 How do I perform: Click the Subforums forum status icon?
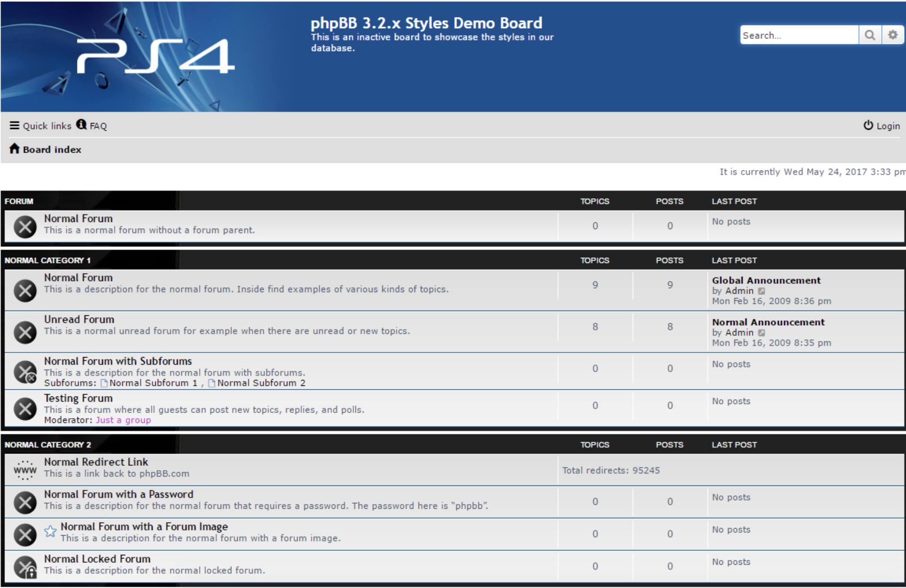point(26,372)
